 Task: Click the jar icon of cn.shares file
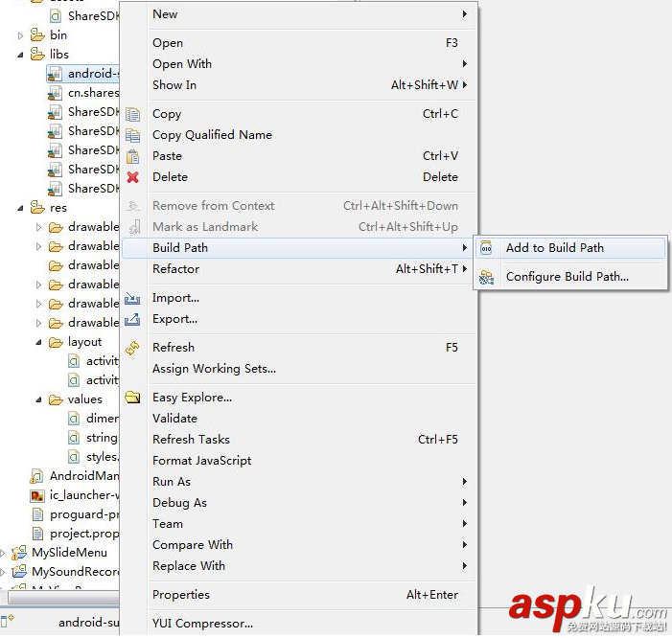[x=55, y=93]
